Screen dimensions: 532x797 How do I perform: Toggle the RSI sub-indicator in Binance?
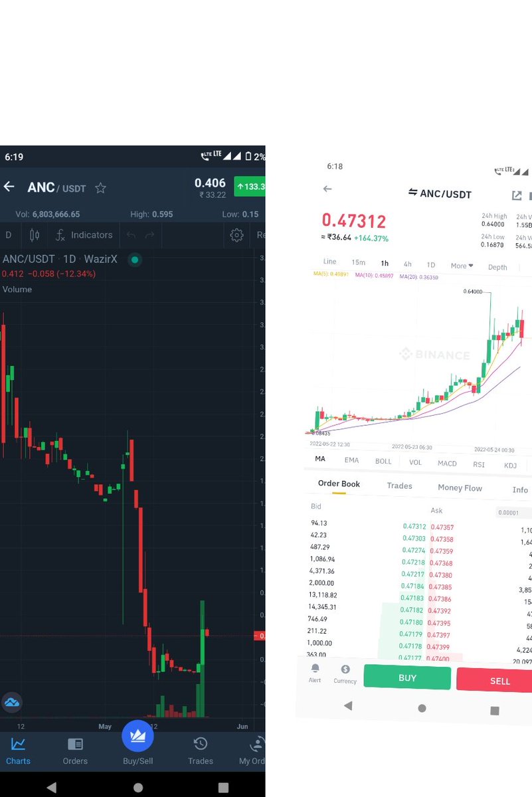tap(478, 465)
